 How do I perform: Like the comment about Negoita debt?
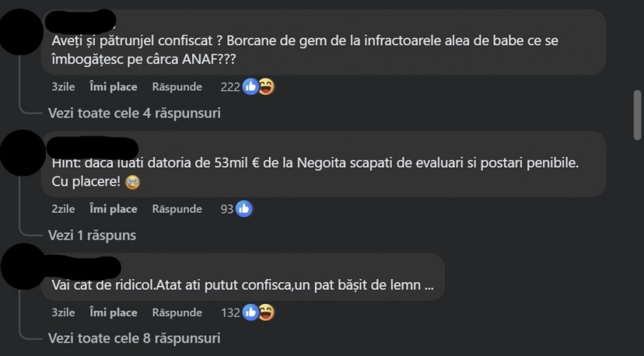click(113, 209)
